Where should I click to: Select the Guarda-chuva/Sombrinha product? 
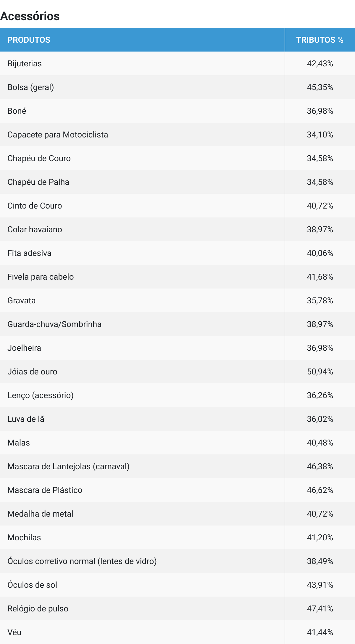point(54,324)
